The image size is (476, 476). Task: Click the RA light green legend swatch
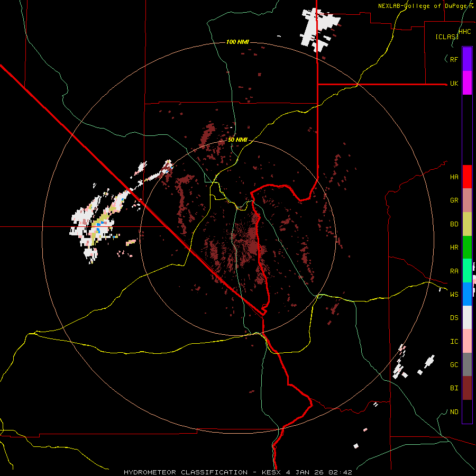click(467, 271)
